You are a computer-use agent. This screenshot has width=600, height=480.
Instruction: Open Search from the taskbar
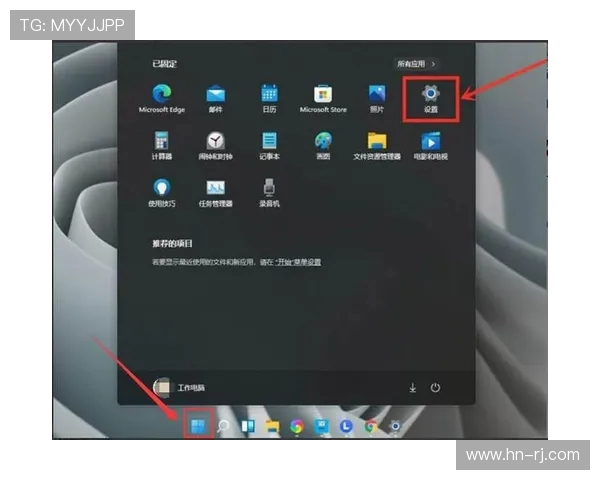pyautogui.click(x=223, y=426)
